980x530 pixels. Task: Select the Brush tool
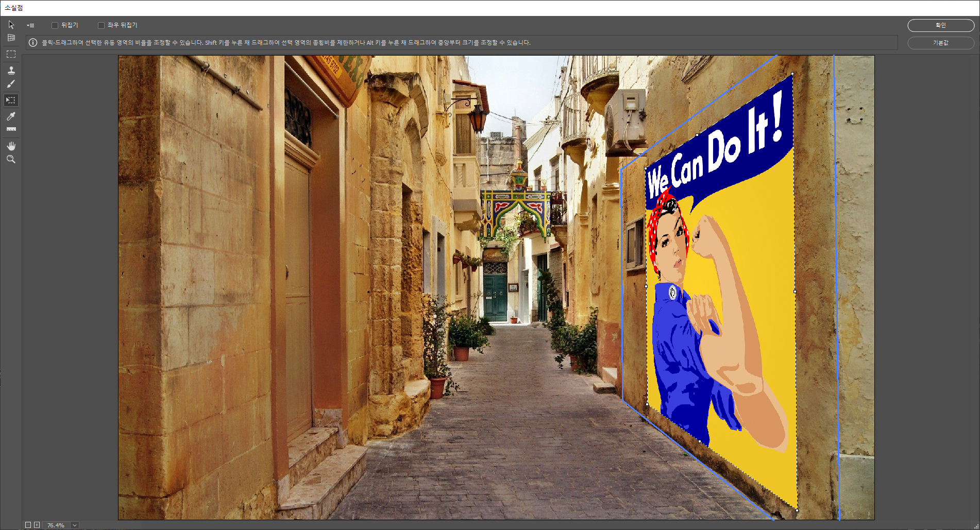11,84
